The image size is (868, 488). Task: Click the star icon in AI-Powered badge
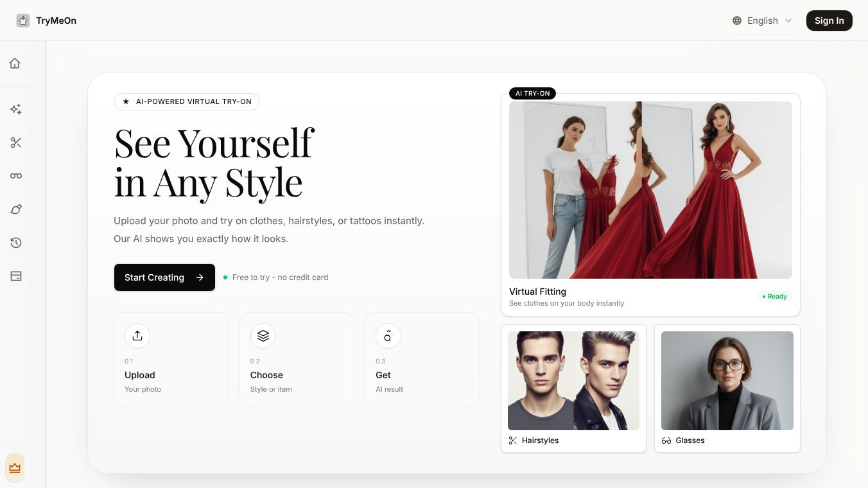[126, 101]
